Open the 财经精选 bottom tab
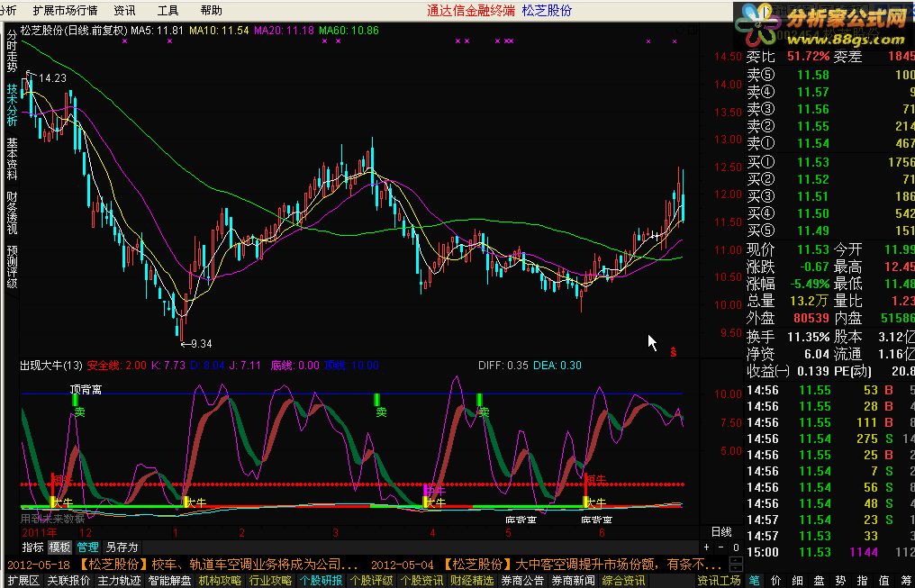The image size is (915, 588). pyautogui.click(x=472, y=581)
